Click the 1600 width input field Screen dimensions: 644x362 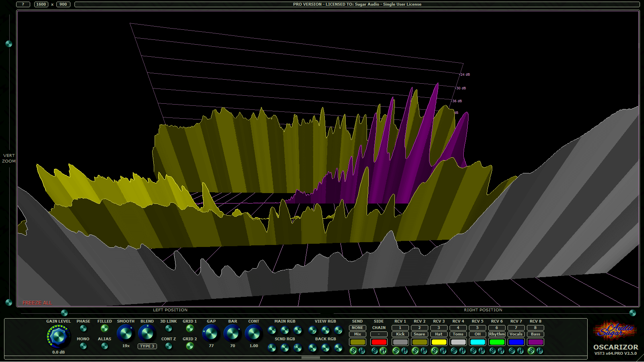(41, 4)
